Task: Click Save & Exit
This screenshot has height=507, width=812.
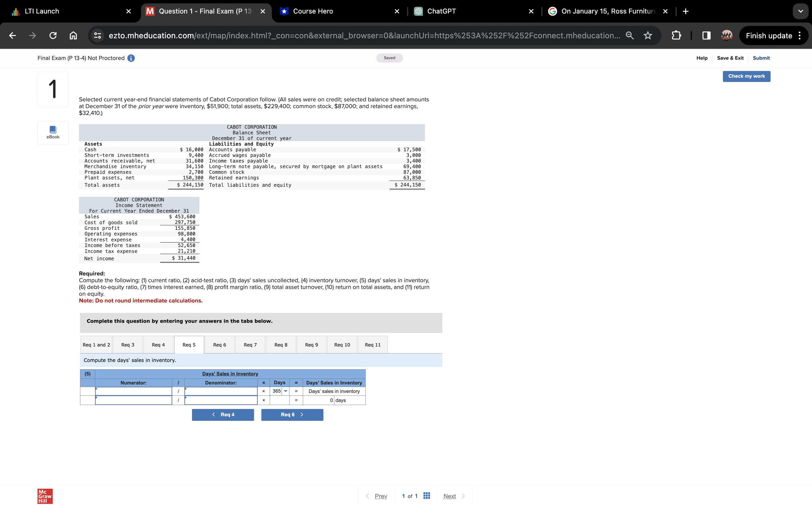Action: (730, 58)
